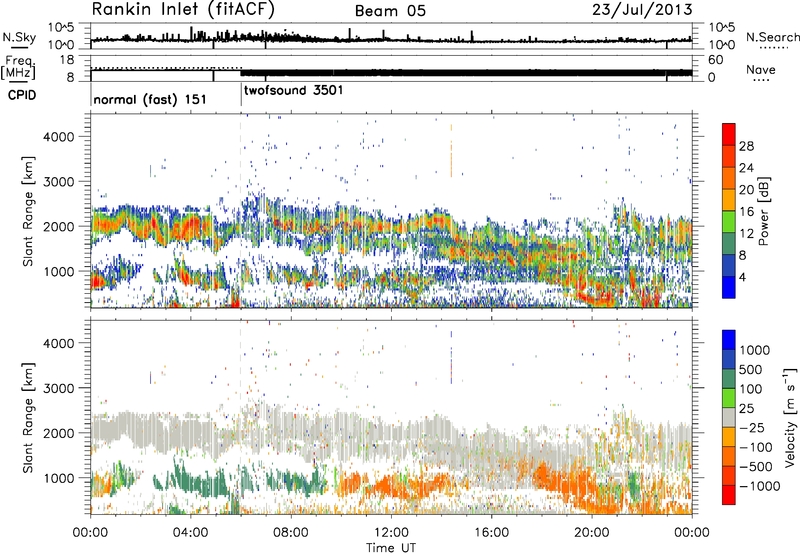Click the "Time UT" axis title
This screenshot has width=800, height=554.
(x=391, y=548)
